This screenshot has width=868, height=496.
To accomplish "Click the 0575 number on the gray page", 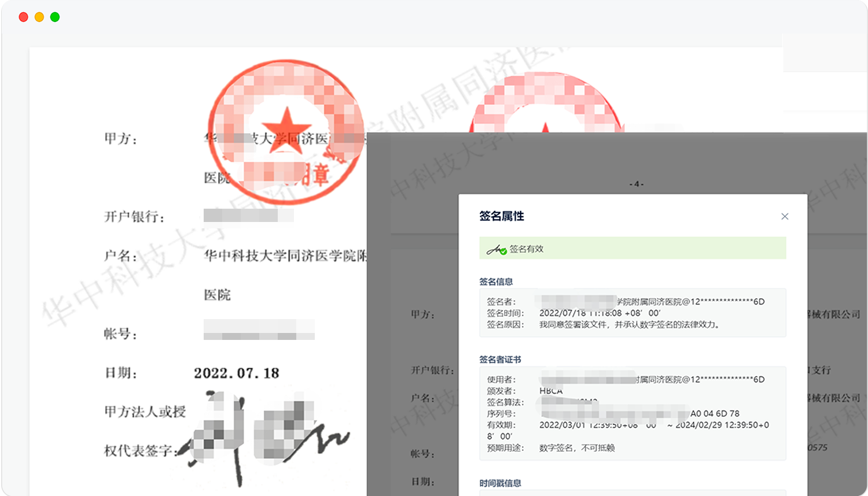I will [x=817, y=447].
